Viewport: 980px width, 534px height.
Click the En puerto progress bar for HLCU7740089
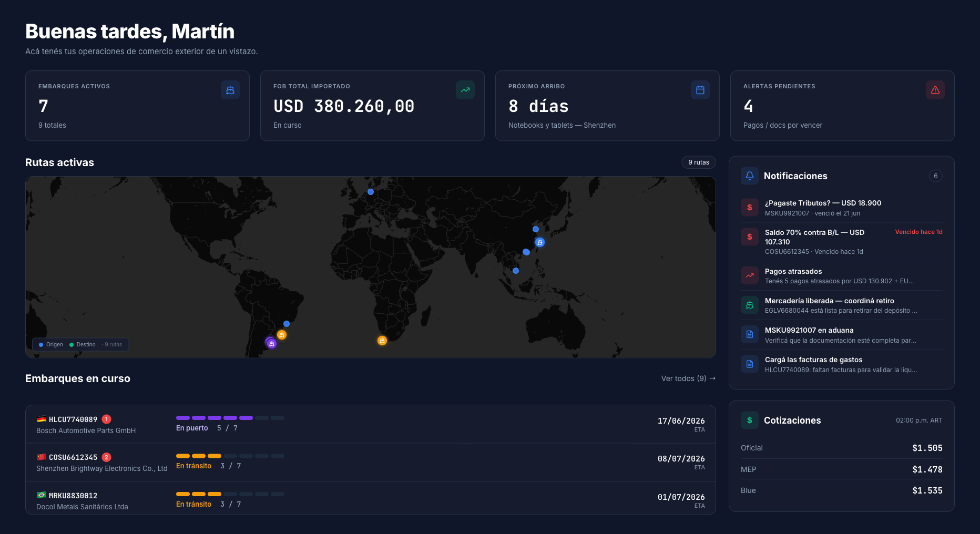point(230,418)
